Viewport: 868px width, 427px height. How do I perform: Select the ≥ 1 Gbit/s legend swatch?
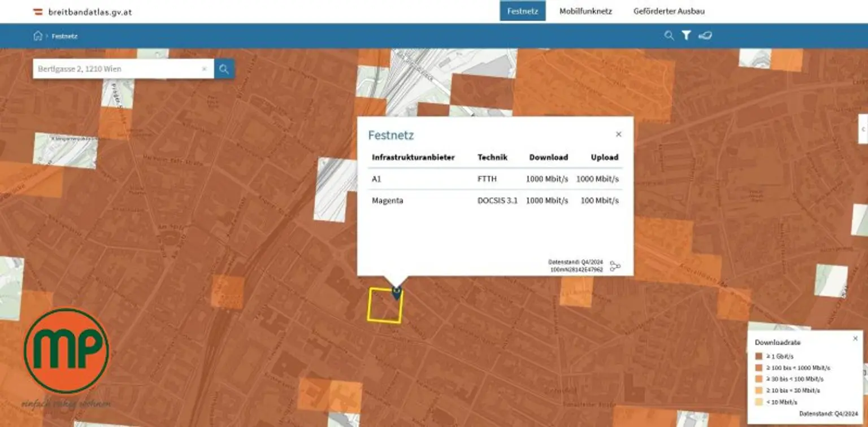pyautogui.click(x=759, y=356)
